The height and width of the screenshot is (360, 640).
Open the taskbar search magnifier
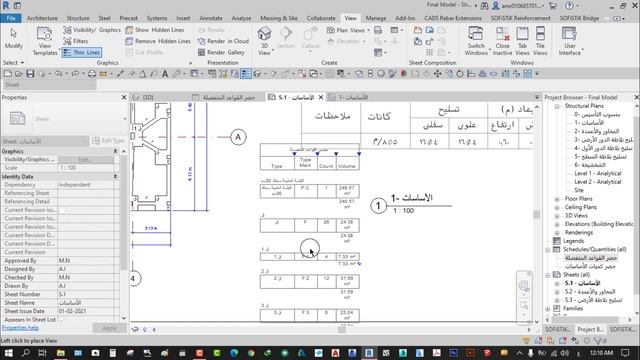[25, 353]
